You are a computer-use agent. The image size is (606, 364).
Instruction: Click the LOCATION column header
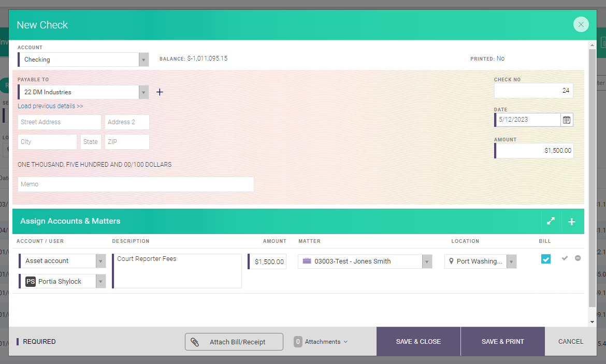[465, 241]
